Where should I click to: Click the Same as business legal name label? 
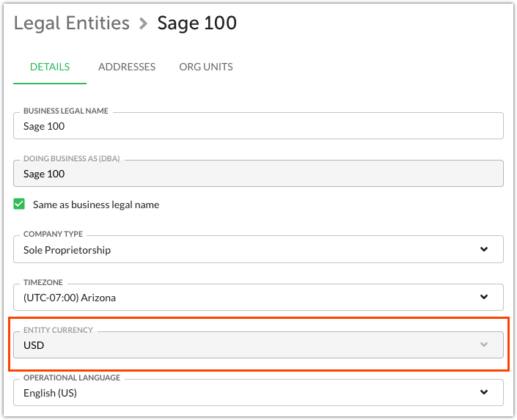point(96,205)
